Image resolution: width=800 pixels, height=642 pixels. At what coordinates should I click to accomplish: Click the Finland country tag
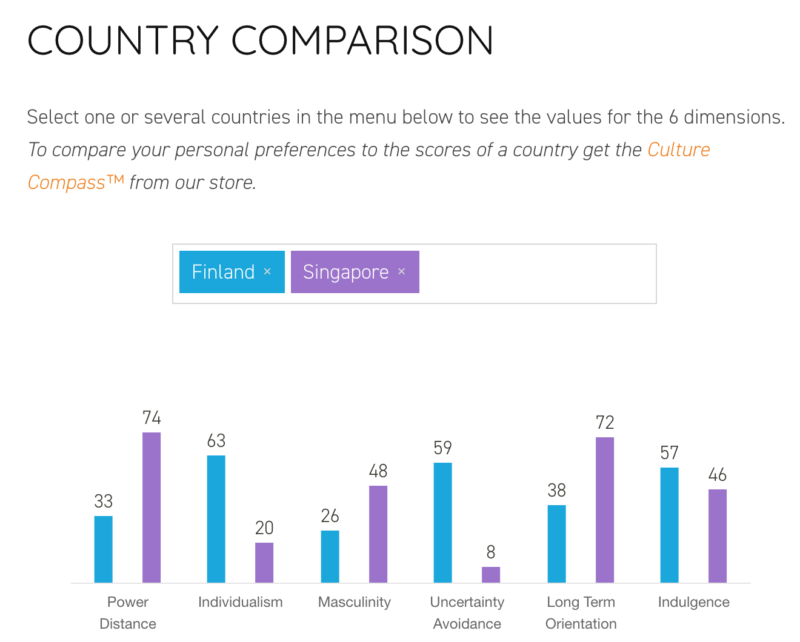(x=223, y=272)
